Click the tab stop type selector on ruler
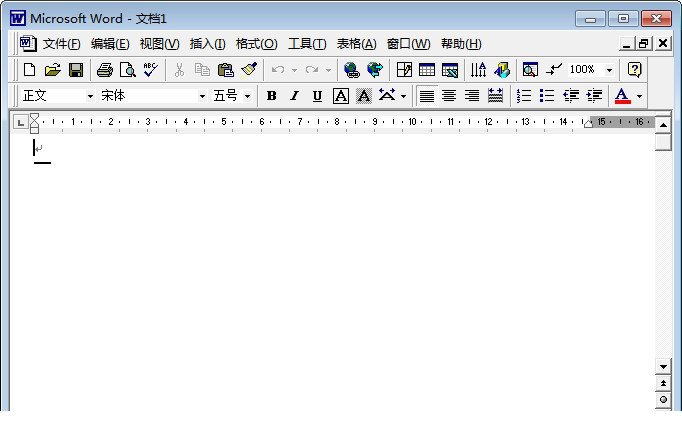The width and height of the screenshot is (682, 427). pyautogui.click(x=20, y=122)
